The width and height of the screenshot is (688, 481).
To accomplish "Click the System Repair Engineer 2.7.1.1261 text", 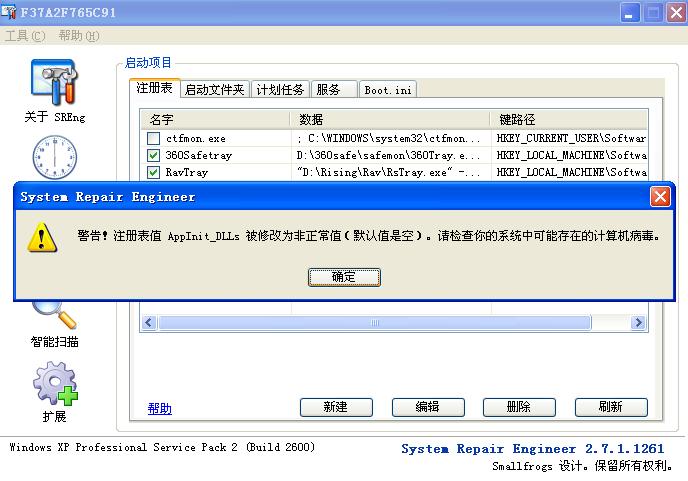I will coord(533,449).
